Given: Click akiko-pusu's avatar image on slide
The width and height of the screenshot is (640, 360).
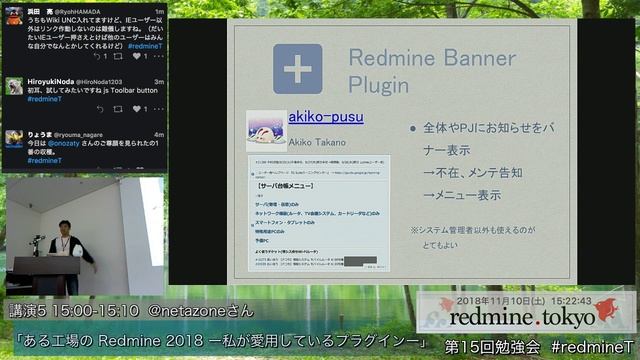Looking at the screenshot, I should click(x=267, y=131).
